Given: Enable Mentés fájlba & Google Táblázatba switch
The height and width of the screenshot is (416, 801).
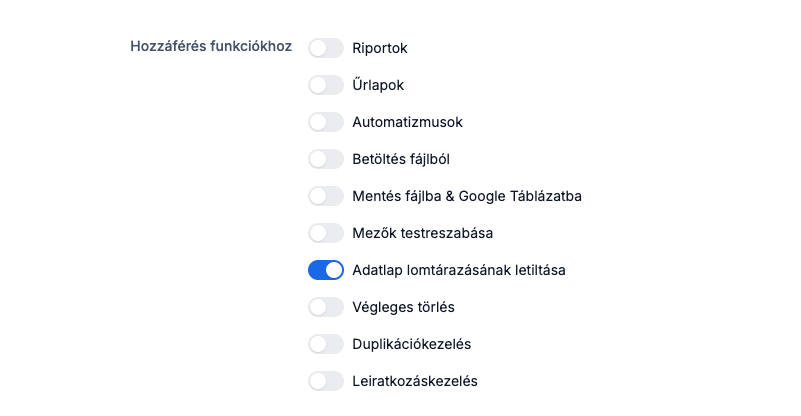Looking at the screenshot, I should coord(326,196).
